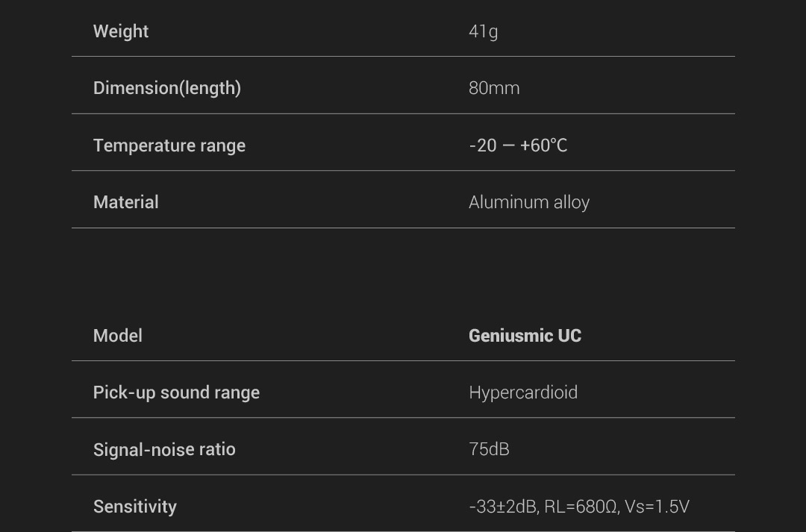Image resolution: width=806 pixels, height=532 pixels.
Task: Select the Aluminum alloy value
Action: point(529,202)
